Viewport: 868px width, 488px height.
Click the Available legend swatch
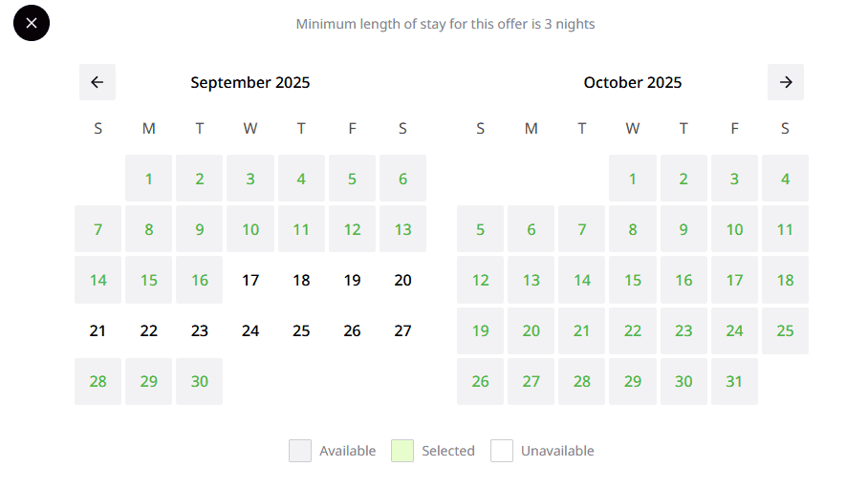[x=300, y=451]
